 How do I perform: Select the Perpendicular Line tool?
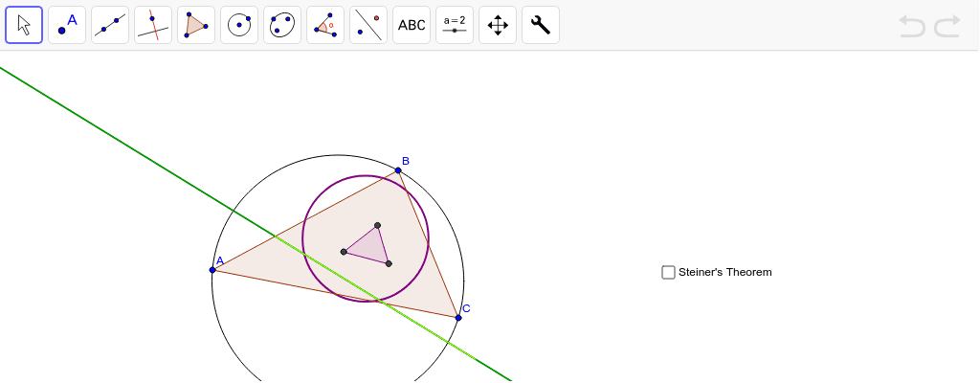[x=153, y=25]
